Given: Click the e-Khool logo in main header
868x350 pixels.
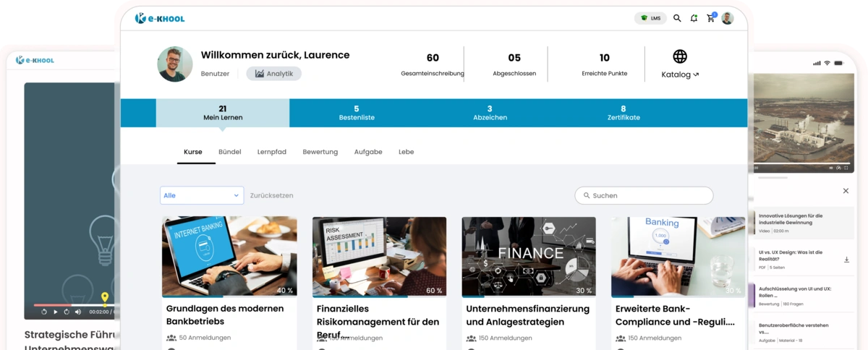Looking at the screenshot, I should pos(160,18).
